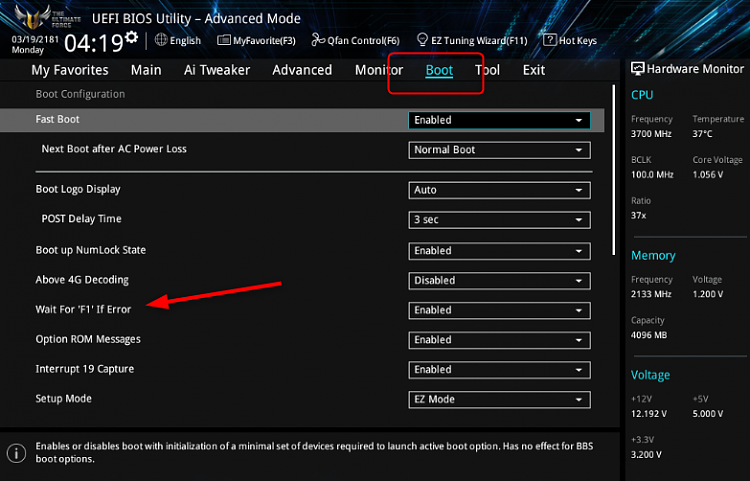Select Interrupt 19 Capture label

pyautogui.click(x=85, y=369)
